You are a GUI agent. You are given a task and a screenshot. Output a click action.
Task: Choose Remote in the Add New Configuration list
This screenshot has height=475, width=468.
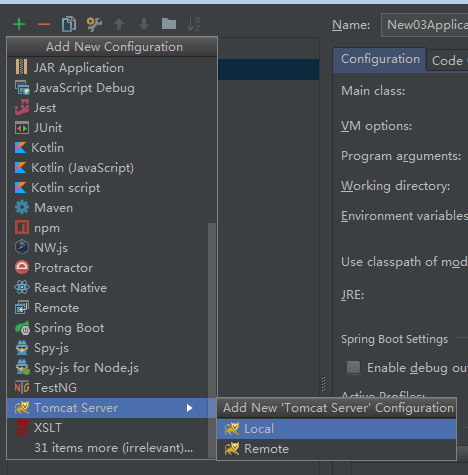[108, 308]
